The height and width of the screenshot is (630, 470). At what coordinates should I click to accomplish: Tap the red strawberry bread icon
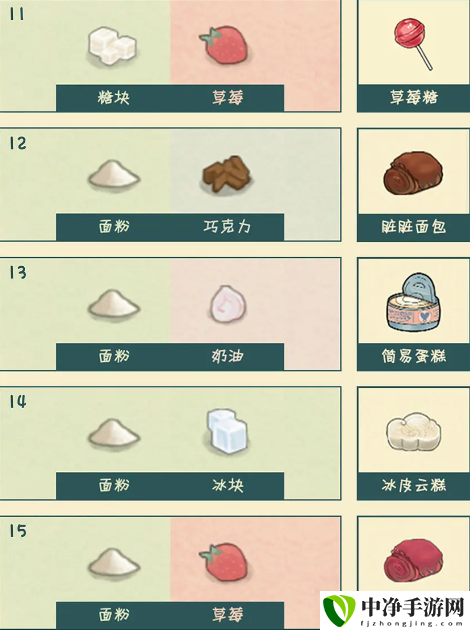(x=413, y=561)
